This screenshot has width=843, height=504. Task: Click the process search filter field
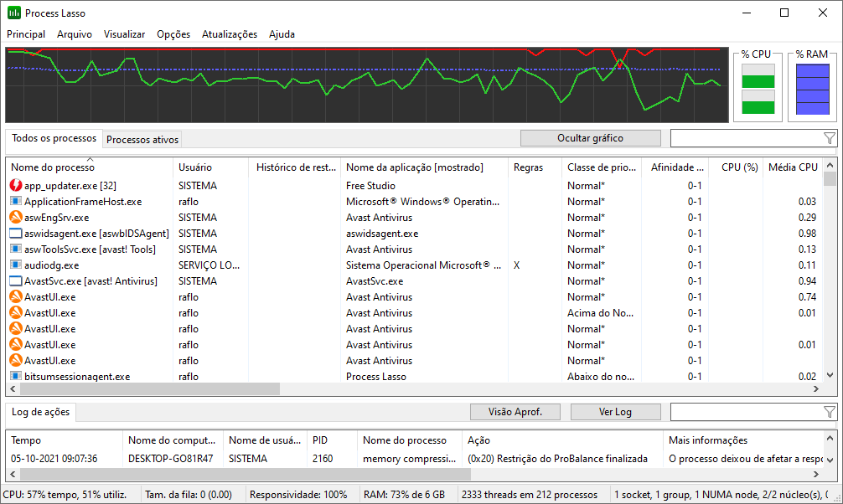click(747, 138)
